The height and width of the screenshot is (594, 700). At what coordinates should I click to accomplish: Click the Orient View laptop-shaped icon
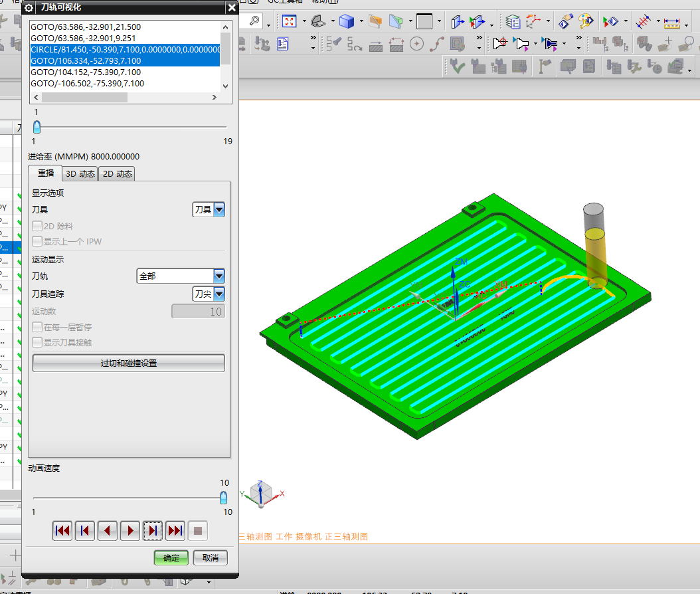pos(318,21)
